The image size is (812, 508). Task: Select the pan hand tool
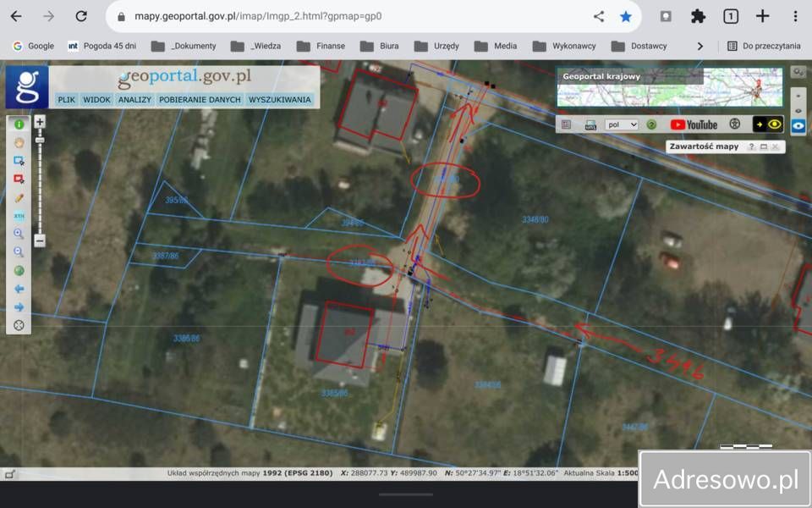point(19,142)
